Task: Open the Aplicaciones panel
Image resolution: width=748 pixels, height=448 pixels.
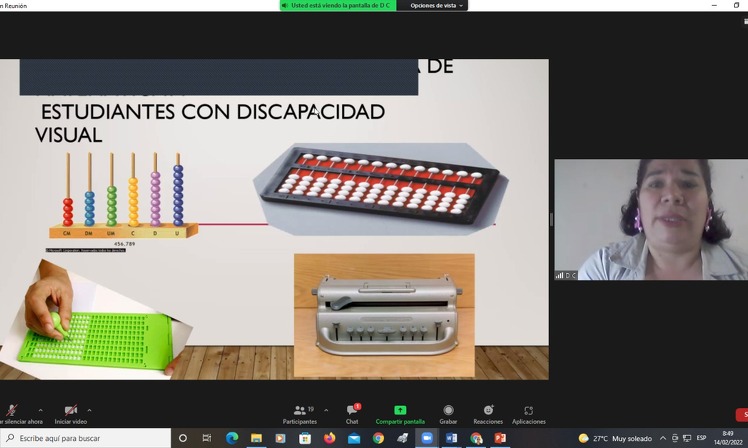Action: point(529,414)
